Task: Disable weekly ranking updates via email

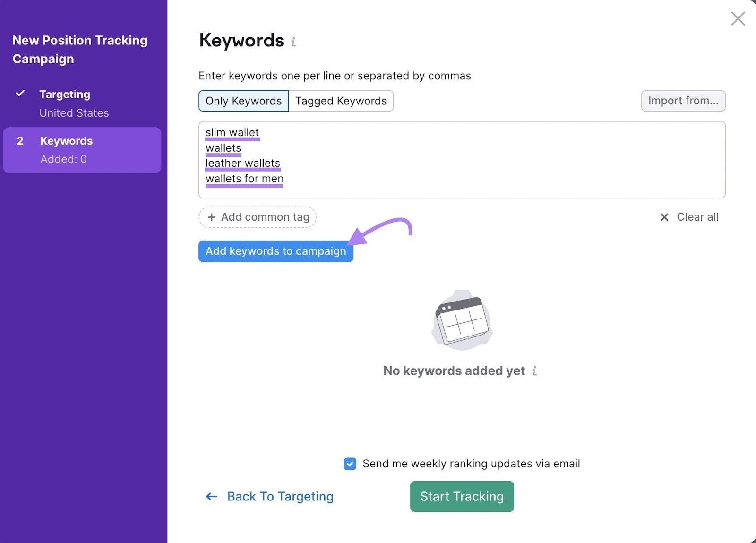Action: pos(349,464)
